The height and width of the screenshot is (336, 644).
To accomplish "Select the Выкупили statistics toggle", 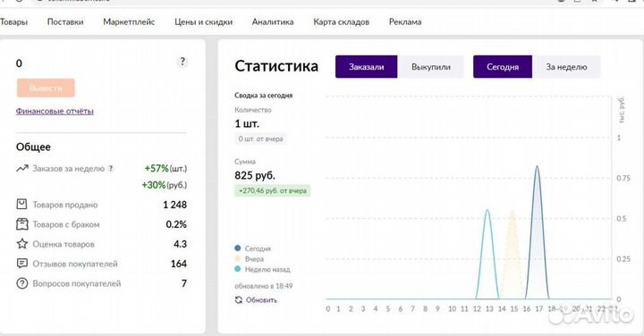I will click(431, 67).
